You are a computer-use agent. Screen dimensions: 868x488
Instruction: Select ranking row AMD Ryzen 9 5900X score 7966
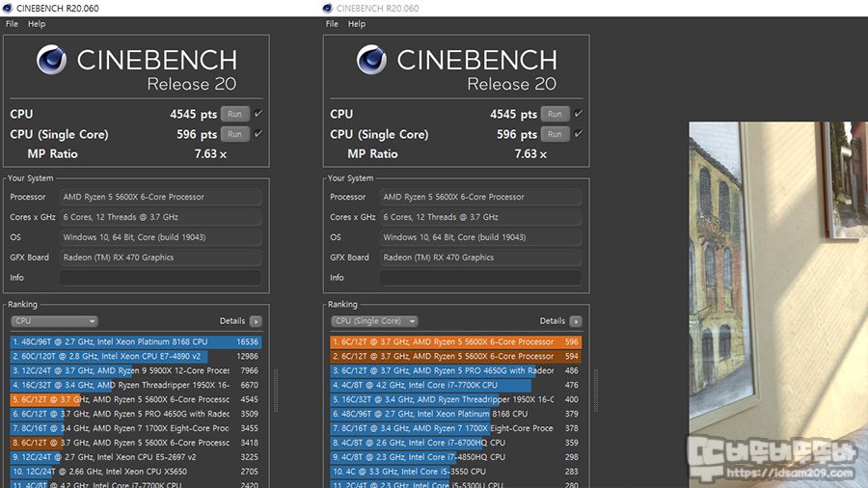tap(136, 370)
